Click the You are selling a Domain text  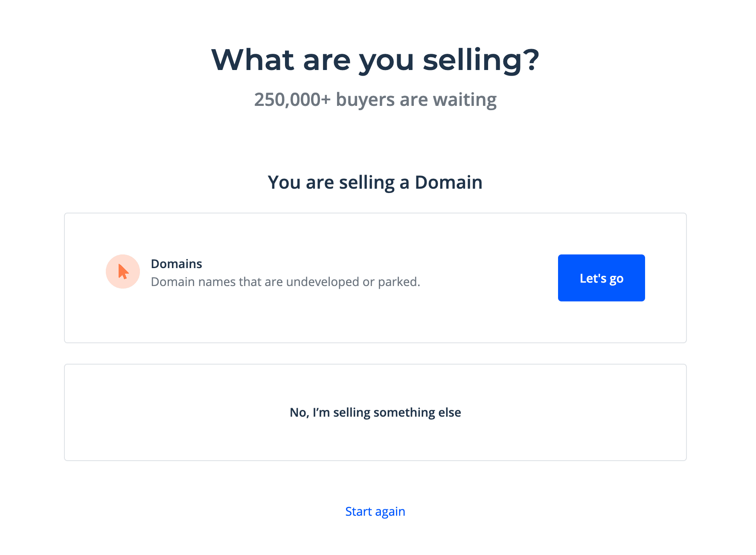pos(375,182)
